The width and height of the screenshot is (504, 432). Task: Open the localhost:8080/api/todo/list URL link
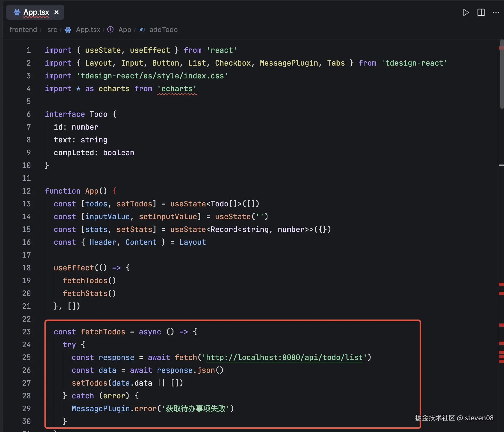284,357
